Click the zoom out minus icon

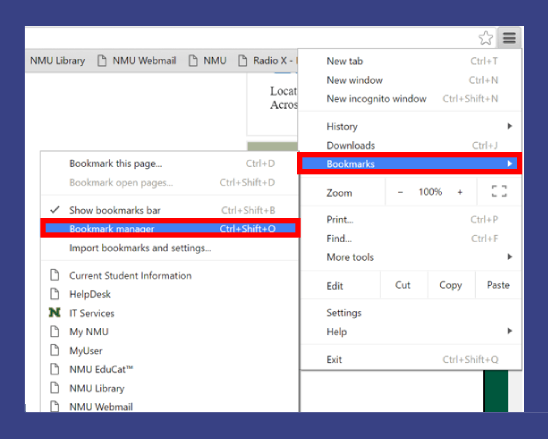401,192
